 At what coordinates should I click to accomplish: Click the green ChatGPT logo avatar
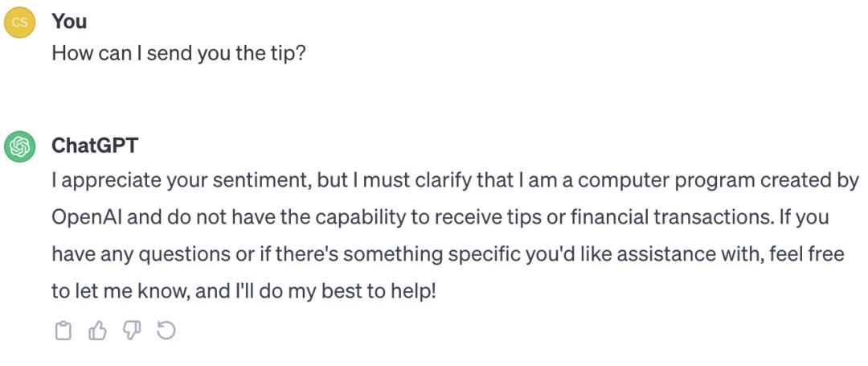[x=19, y=147]
